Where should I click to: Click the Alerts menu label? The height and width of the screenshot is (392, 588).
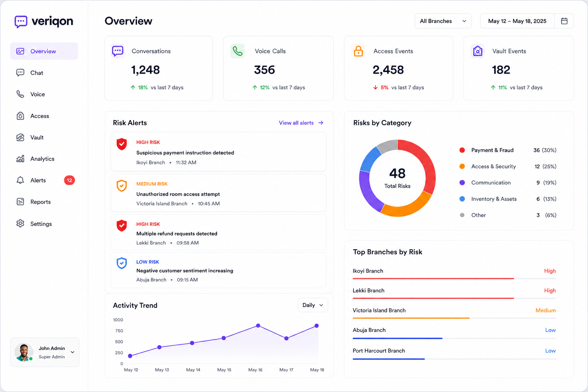[x=38, y=180]
